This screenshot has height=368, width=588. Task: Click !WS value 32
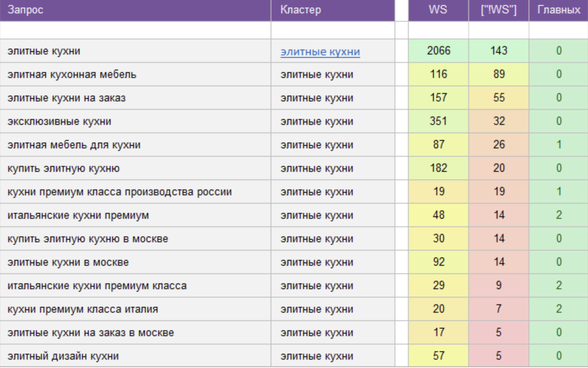click(499, 122)
